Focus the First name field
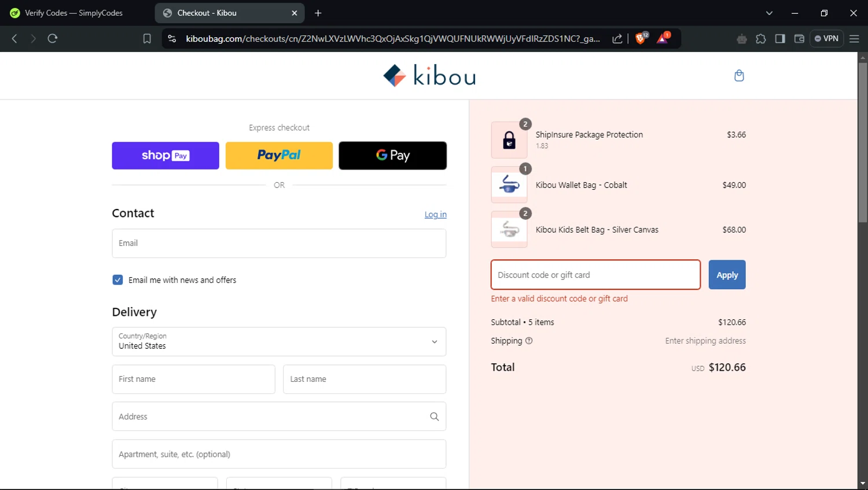The image size is (868, 490). point(193,380)
